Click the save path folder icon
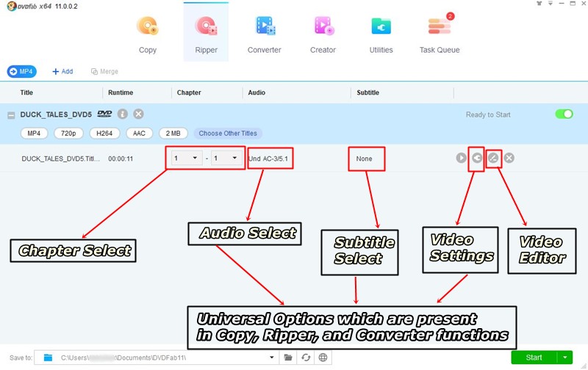This screenshot has width=588, height=370. pyautogui.click(x=48, y=358)
